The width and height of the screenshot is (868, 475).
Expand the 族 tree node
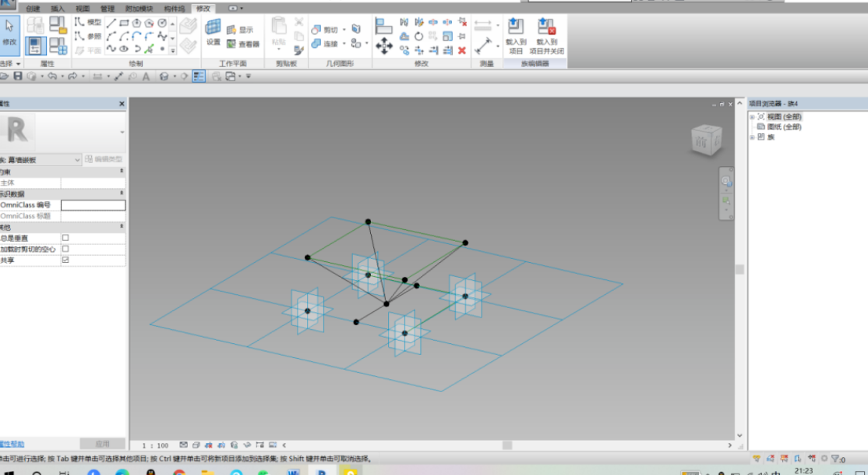coord(752,137)
